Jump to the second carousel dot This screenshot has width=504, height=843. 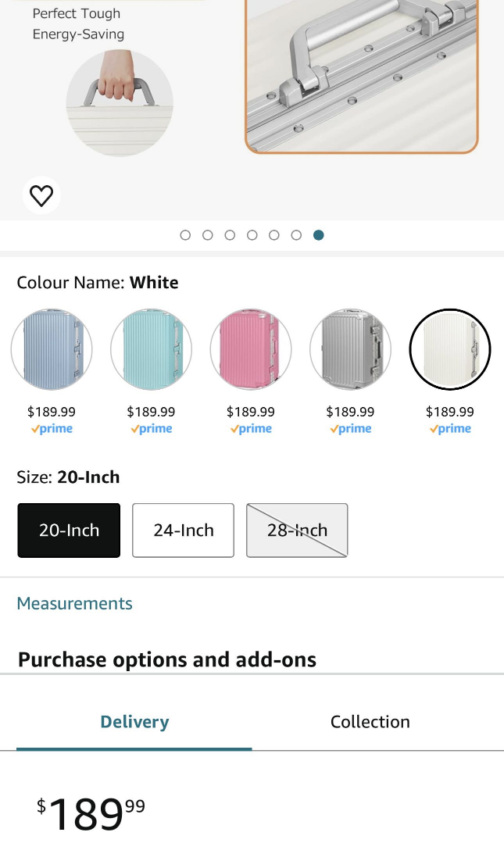click(x=208, y=235)
